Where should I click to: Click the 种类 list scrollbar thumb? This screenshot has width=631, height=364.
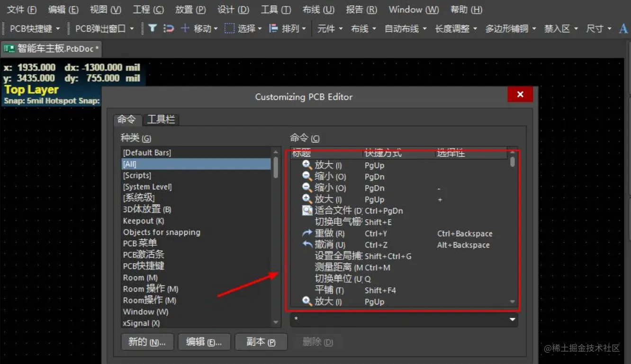(x=276, y=168)
